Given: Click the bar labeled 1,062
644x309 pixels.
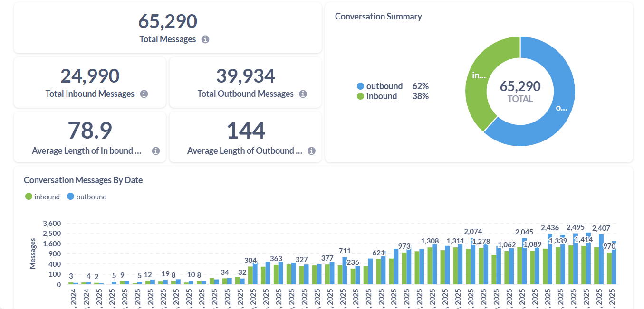Looking at the screenshot, I should [507, 268].
